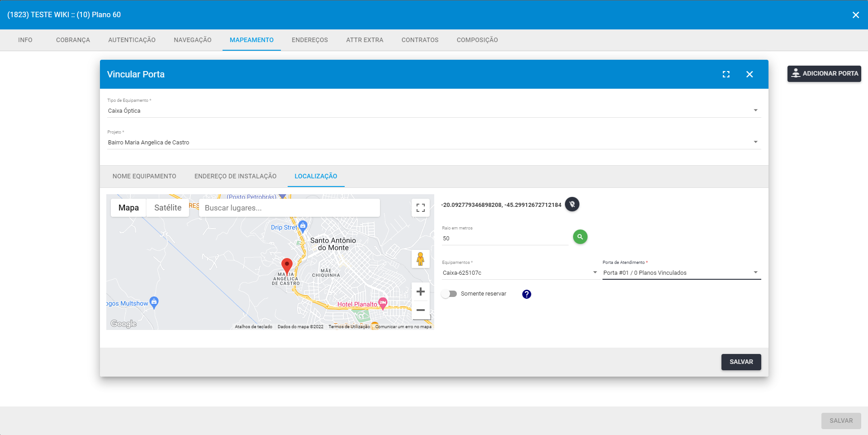The image size is (868, 435).
Task: Close the Vincular Porta dialog
Action: tap(749, 74)
